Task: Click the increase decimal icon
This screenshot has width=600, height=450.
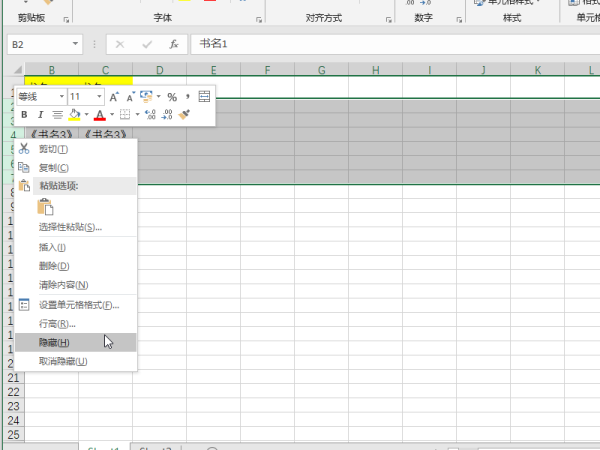Action: (x=150, y=115)
